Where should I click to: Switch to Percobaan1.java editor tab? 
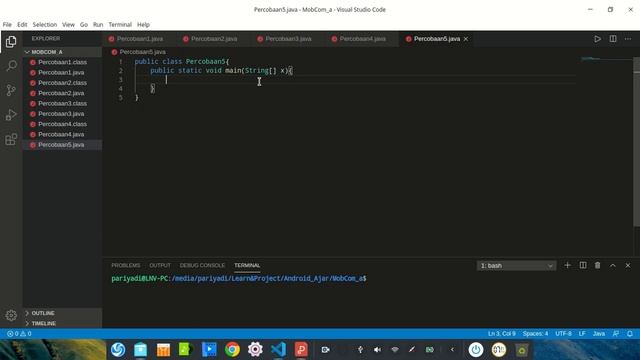(x=140, y=39)
